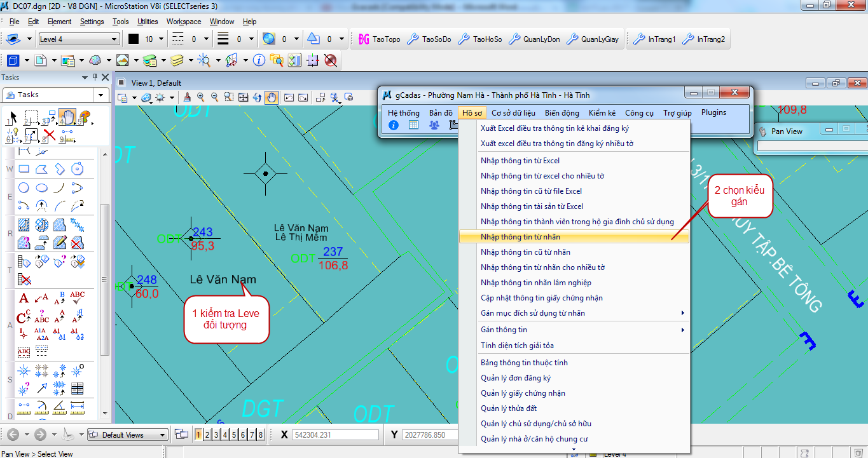The height and width of the screenshot is (458, 868).
Task: Click the black active color swatch
Action: [134, 39]
